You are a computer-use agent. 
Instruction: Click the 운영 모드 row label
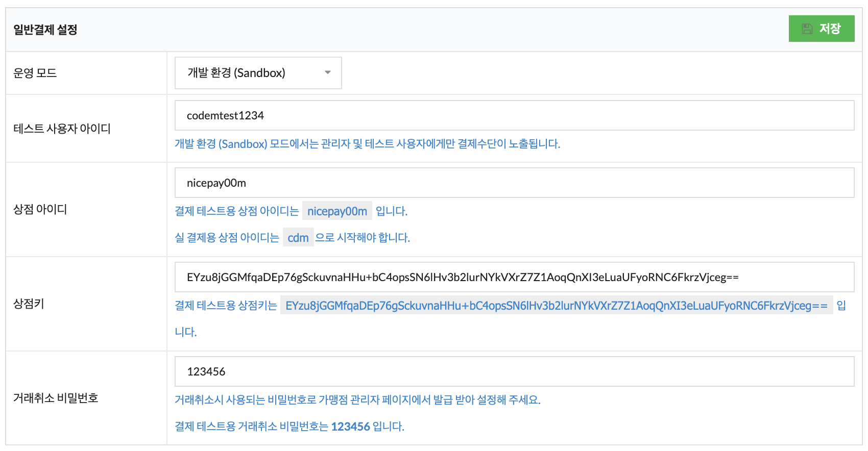tap(35, 73)
